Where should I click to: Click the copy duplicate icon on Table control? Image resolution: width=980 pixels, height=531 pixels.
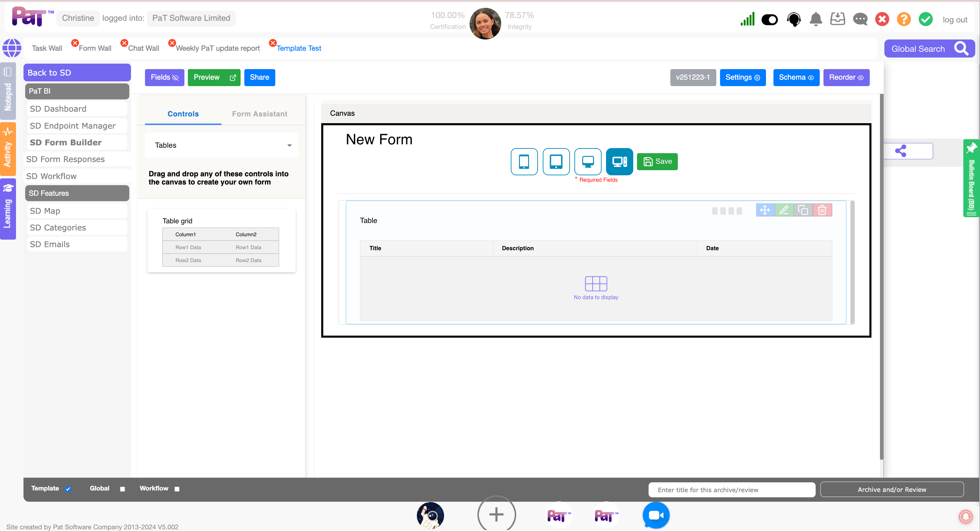click(x=803, y=210)
